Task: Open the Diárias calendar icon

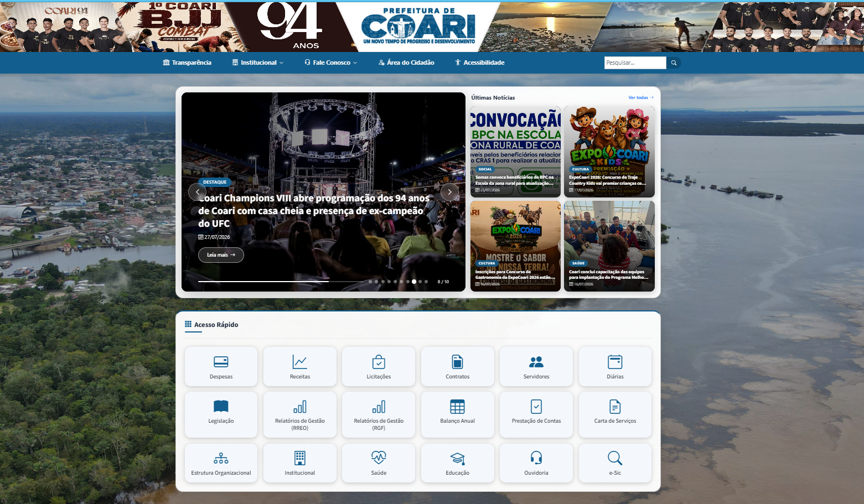Action: tap(615, 362)
